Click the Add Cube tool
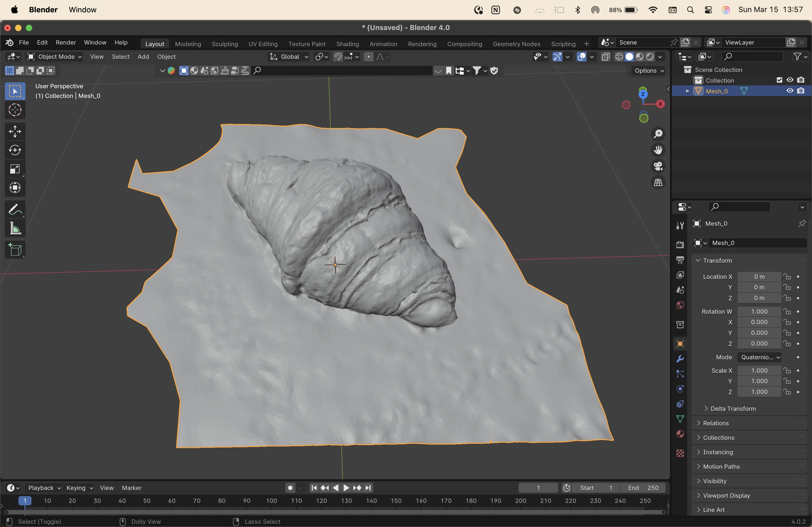Screen dimensions: 812x527 [x=15, y=250]
